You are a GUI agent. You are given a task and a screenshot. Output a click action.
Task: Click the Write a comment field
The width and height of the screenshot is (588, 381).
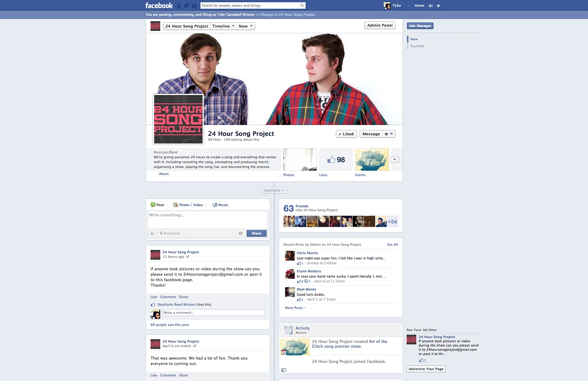tap(214, 313)
